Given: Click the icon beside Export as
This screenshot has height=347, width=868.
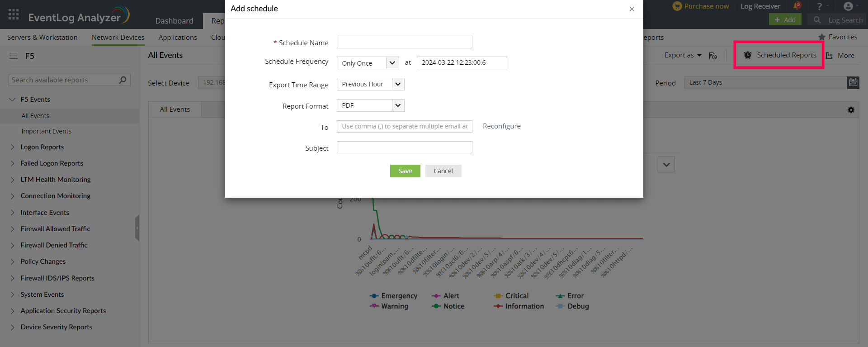Looking at the screenshot, I should 713,56.
